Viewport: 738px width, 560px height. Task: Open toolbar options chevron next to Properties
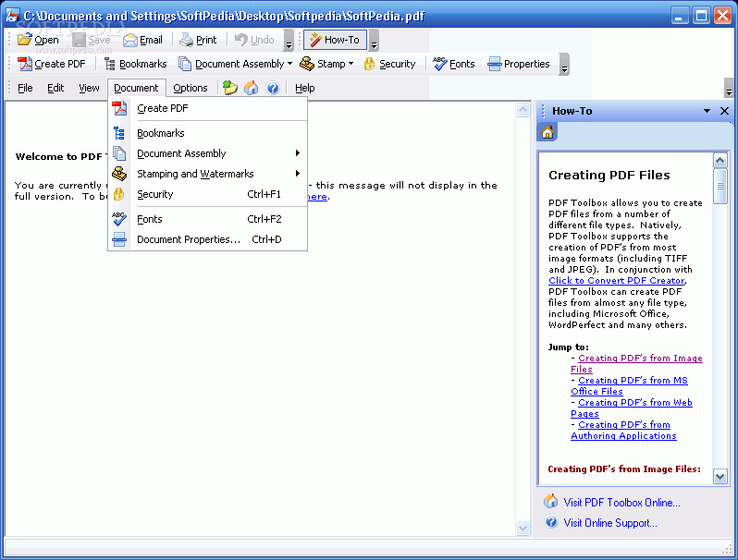(x=564, y=65)
